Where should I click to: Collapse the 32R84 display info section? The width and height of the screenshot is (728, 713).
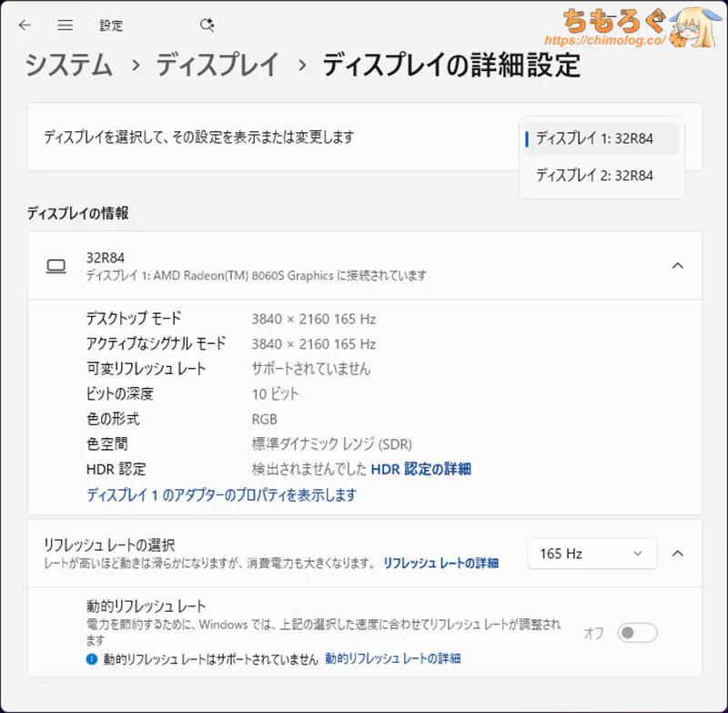[x=677, y=266]
